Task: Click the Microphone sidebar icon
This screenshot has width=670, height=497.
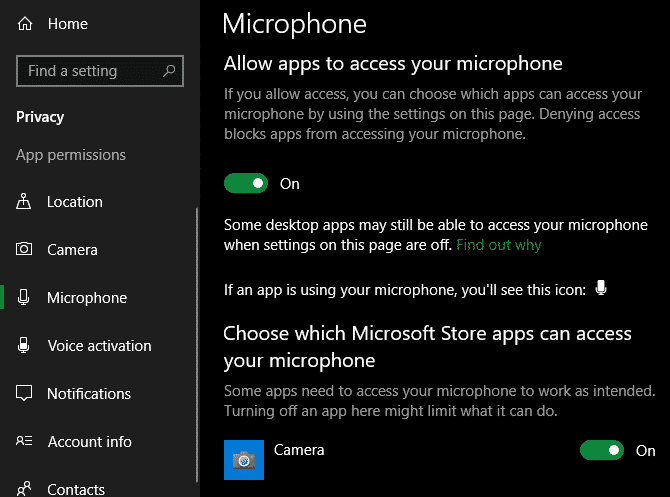Action: click(24, 297)
